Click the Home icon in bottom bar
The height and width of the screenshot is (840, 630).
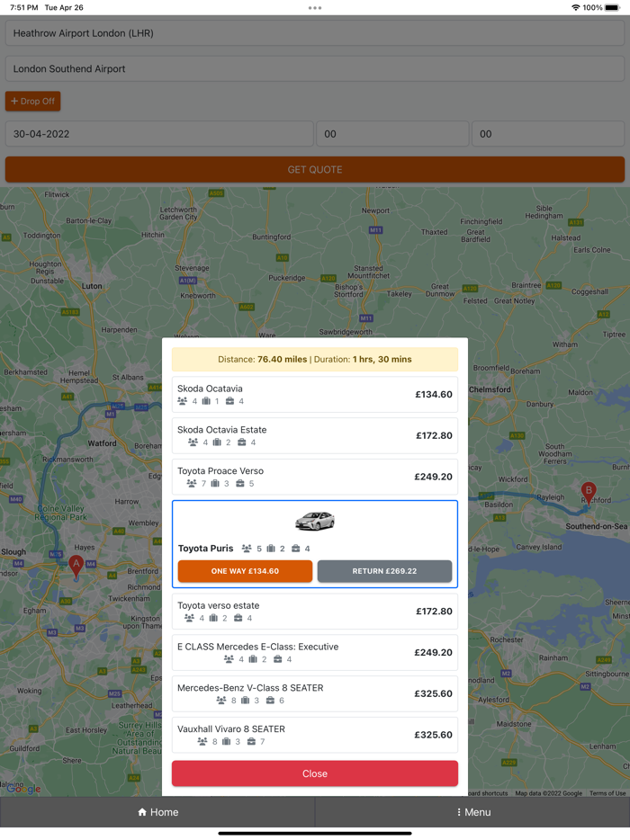point(142,812)
